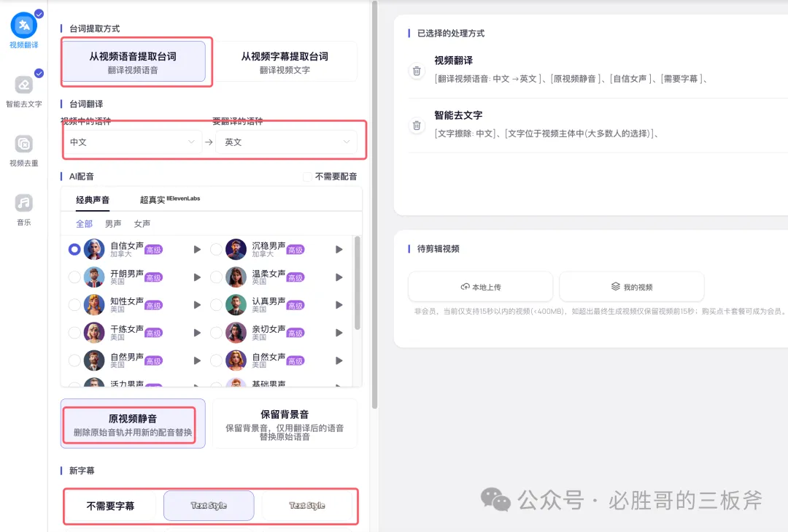Viewport: 788px width, 532px height.
Task: Choose 不需要字幕 subtitle option
Action: coord(111,506)
